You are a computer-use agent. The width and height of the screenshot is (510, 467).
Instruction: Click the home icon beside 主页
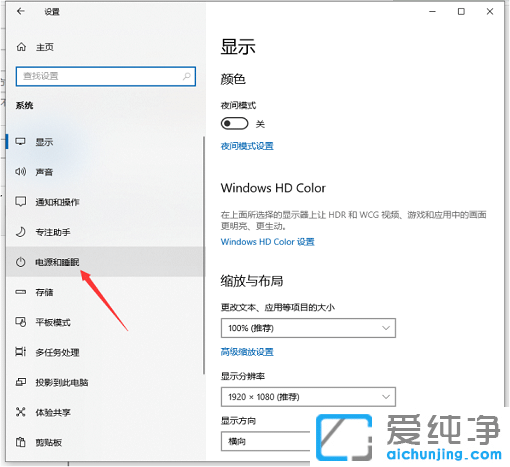tap(21, 47)
